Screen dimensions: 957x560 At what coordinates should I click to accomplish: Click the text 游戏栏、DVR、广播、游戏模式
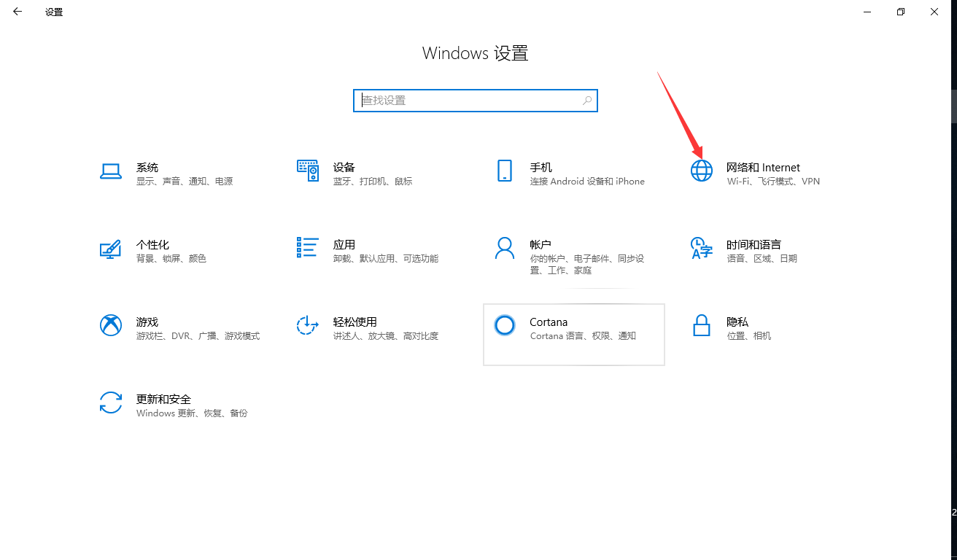click(x=198, y=336)
